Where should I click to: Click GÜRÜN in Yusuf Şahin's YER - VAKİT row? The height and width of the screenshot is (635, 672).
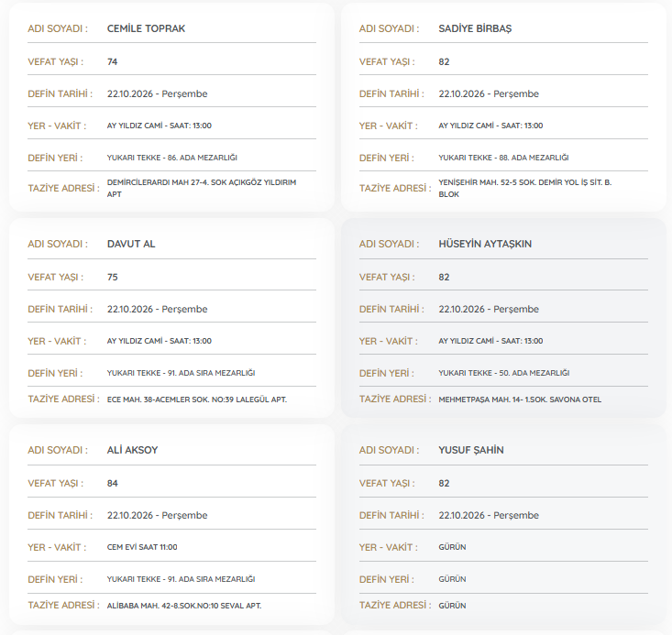[452, 547]
